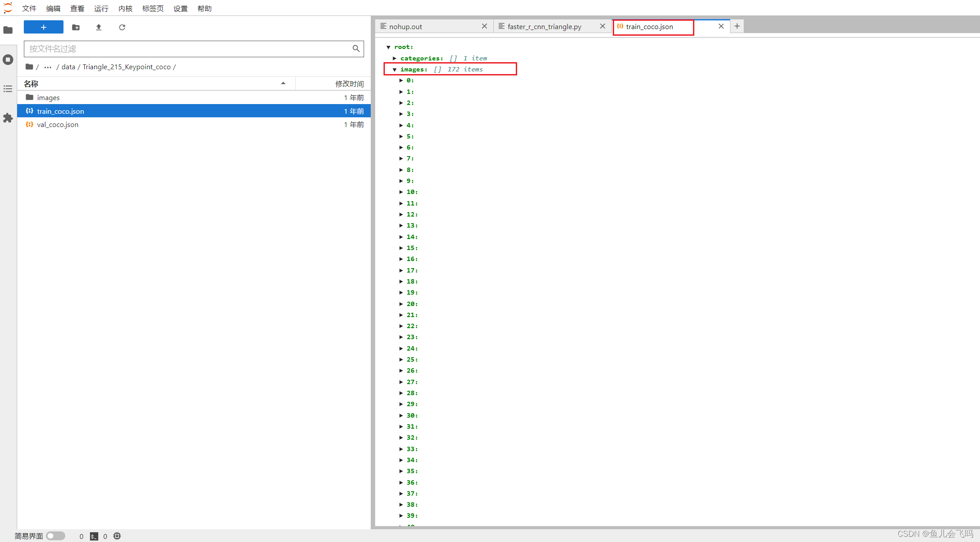Open the file browser sidebar icon
Image resolution: width=980 pixels, height=542 pixels.
[8, 30]
